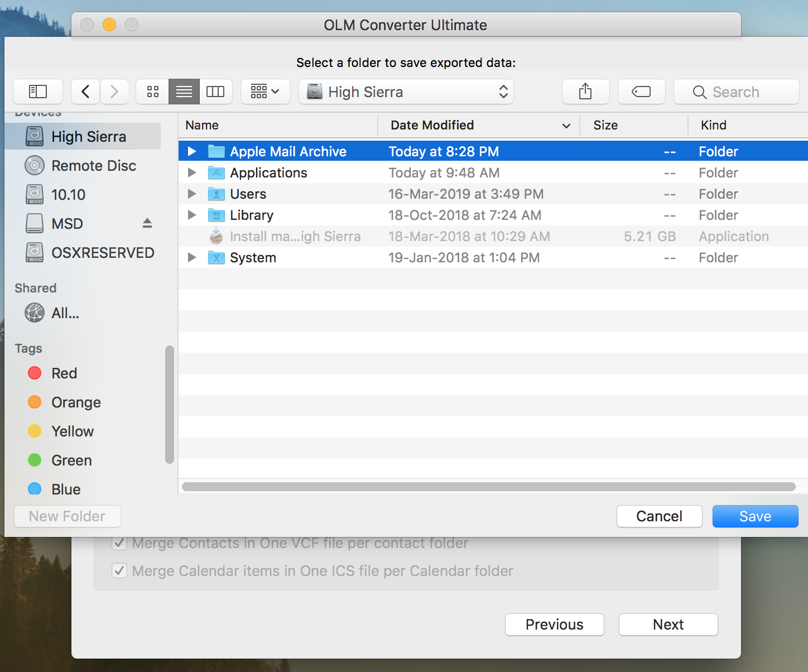Eject the MSD drive
This screenshot has height=672, width=808.
(147, 223)
